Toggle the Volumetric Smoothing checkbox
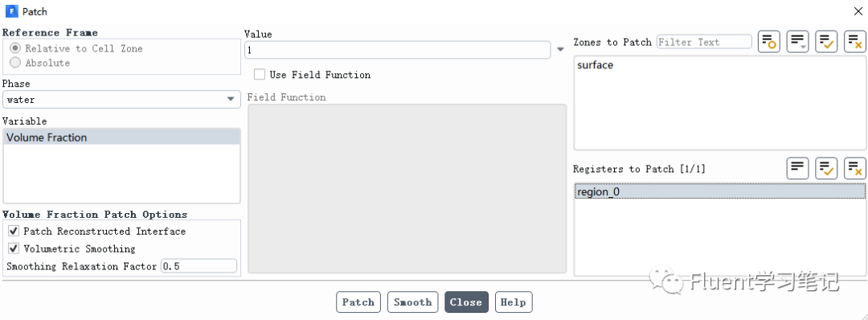This screenshot has height=320, width=868. tap(14, 248)
